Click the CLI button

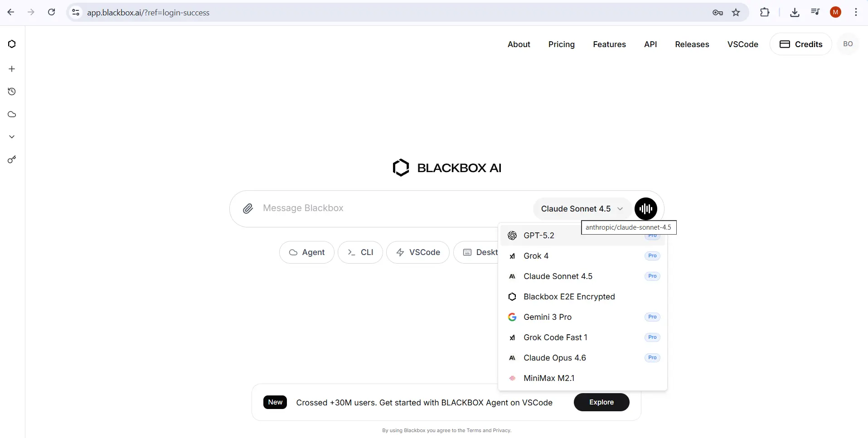tap(360, 252)
